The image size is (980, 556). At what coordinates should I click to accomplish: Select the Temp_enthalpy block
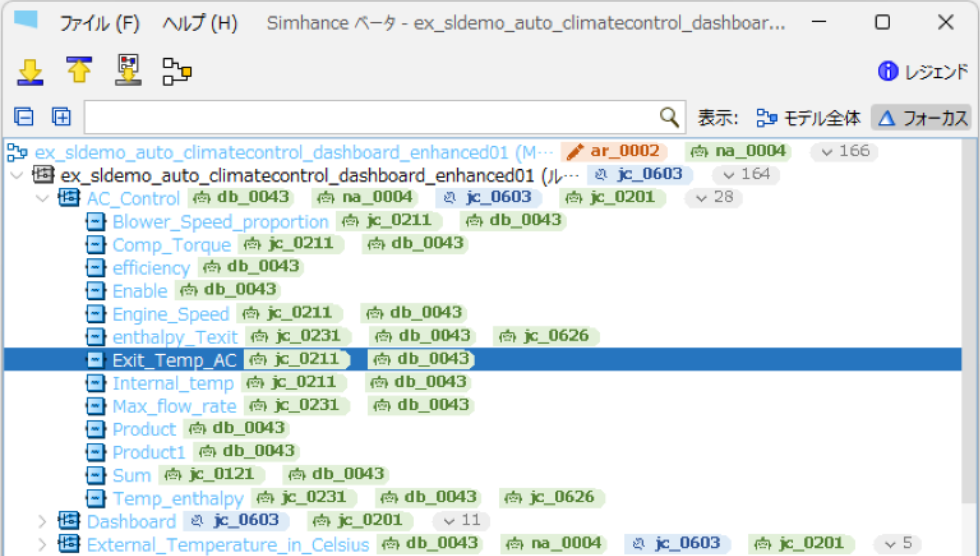coord(178,498)
